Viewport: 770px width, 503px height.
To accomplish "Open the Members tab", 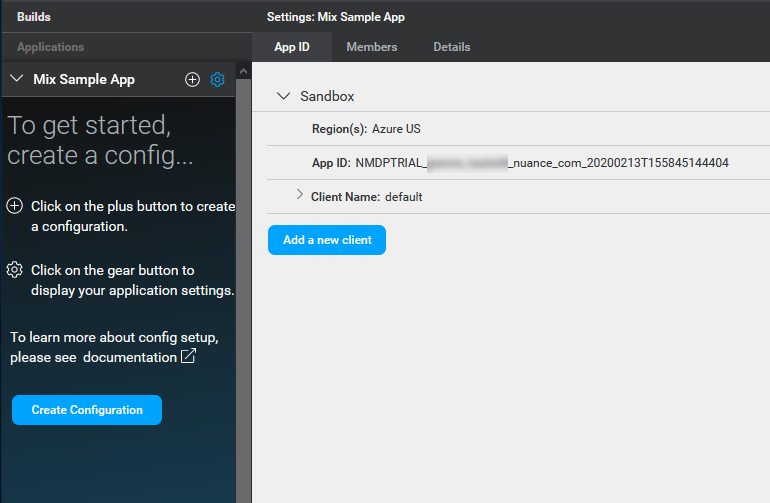I will pos(371,47).
